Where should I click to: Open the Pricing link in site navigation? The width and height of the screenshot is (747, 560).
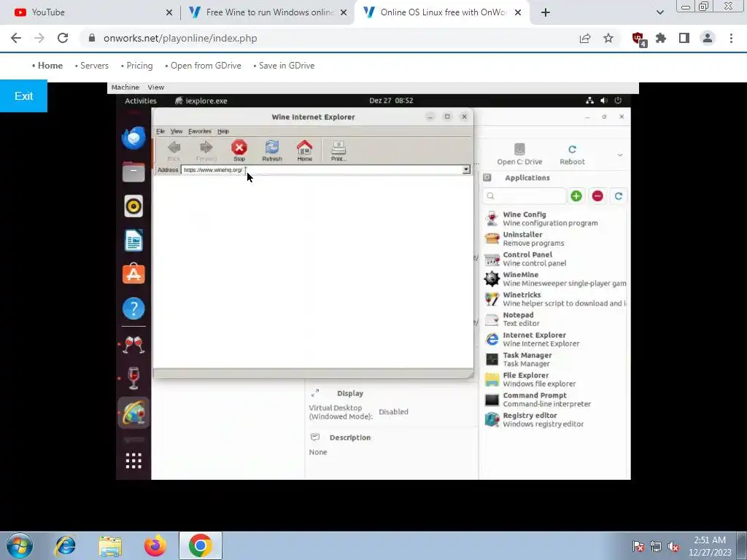click(139, 66)
